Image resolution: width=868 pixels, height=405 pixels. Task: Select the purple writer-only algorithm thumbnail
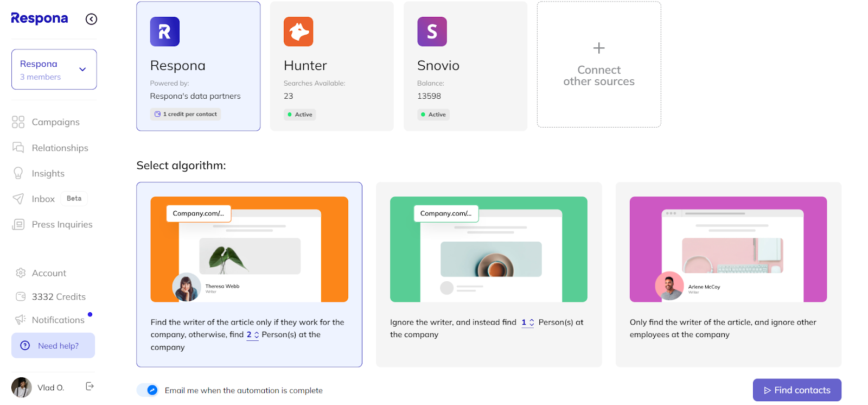tap(728, 249)
